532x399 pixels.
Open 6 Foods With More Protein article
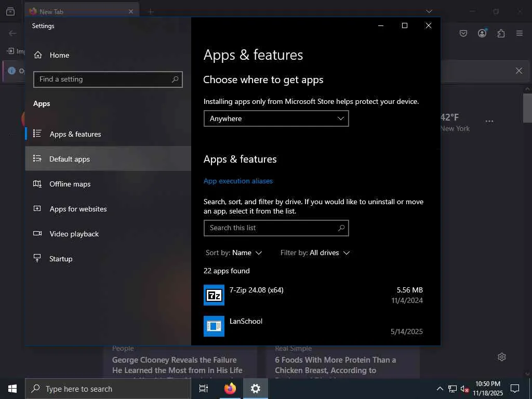[336, 365]
